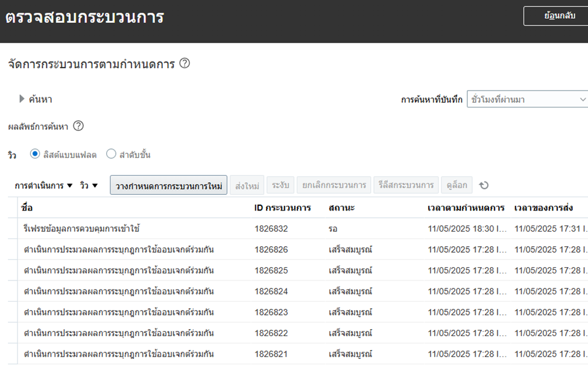Image resolution: width=588 pixels, height=368 pixels.
Task: Sort by ID กระบวนการ column header
Action: tap(282, 208)
